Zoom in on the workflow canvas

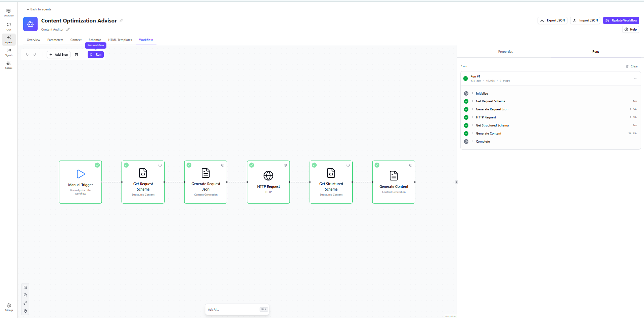point(25,287)
